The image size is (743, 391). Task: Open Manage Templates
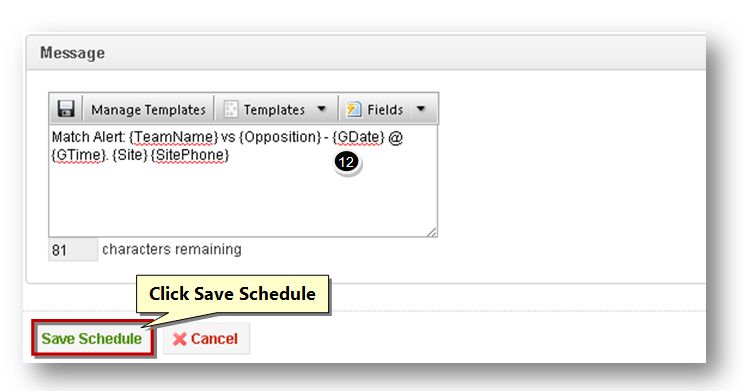coord(148,109)
